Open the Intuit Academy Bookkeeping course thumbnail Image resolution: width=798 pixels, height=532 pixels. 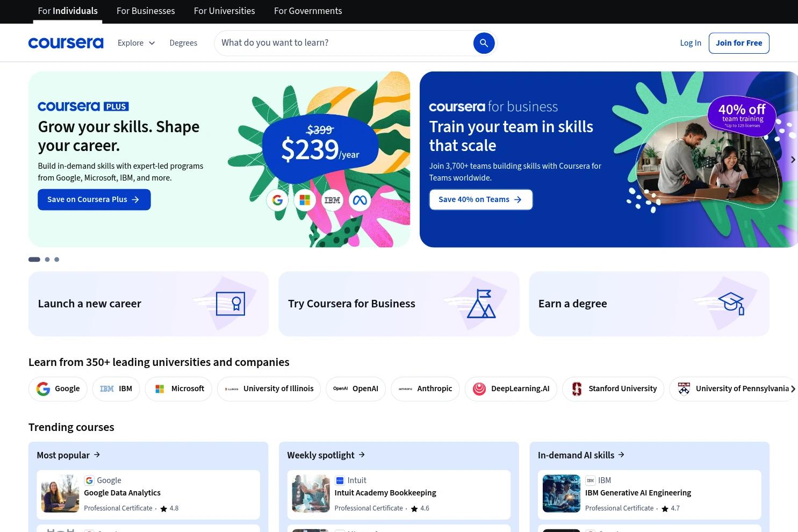coord(311,493)
